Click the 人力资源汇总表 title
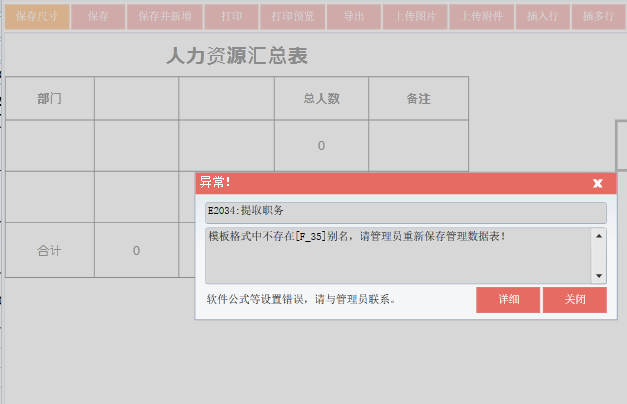 point(237,56)
